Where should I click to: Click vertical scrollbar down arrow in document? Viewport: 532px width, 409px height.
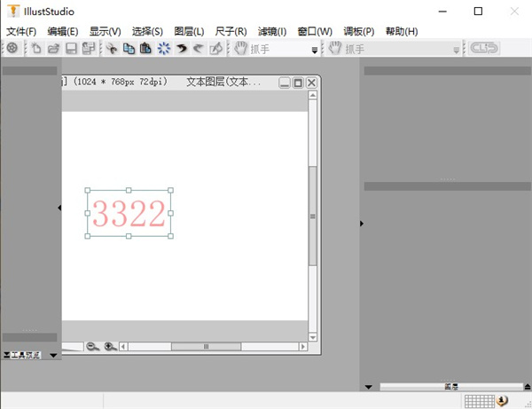coord(312,337)
